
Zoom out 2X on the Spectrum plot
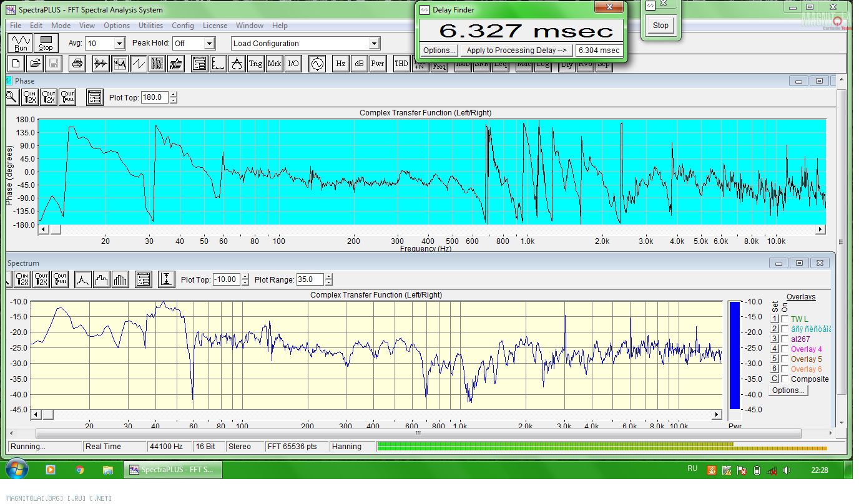(x=41, y=279)
